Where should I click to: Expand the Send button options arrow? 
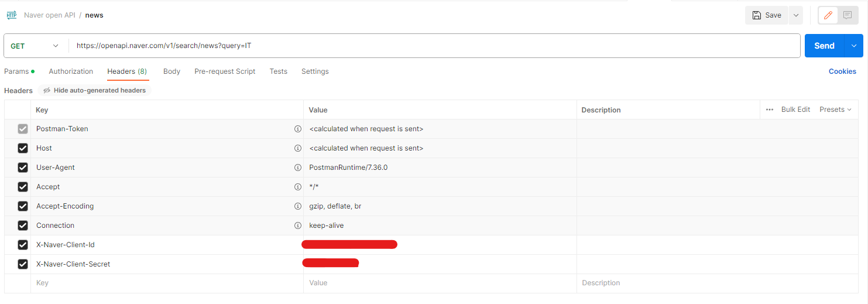coord(854,46)
